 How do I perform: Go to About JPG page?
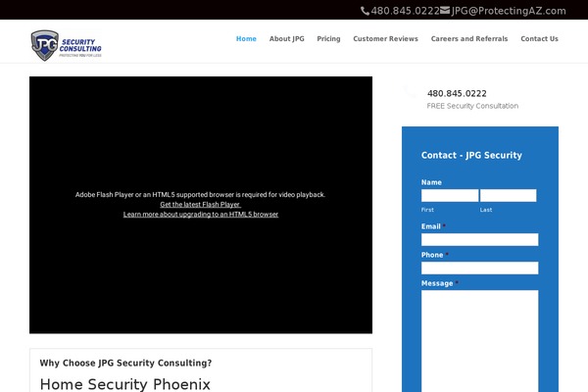(x=287, y=38)
